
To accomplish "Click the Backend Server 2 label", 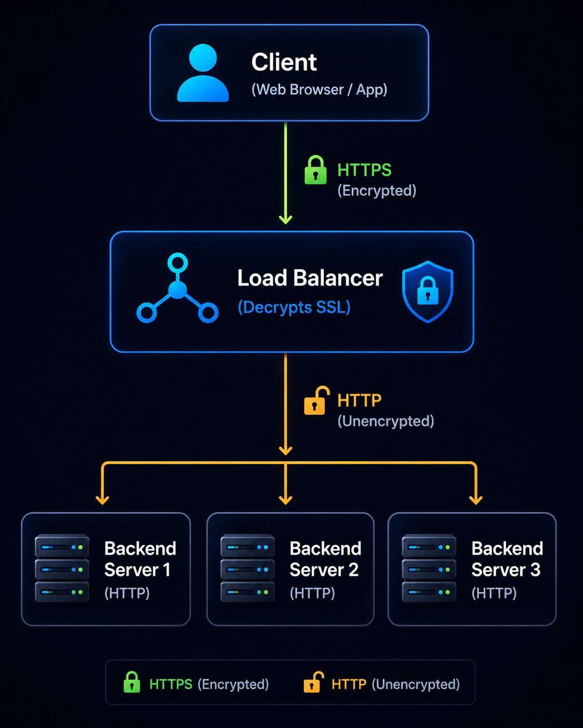I will (x=325, y=559).
